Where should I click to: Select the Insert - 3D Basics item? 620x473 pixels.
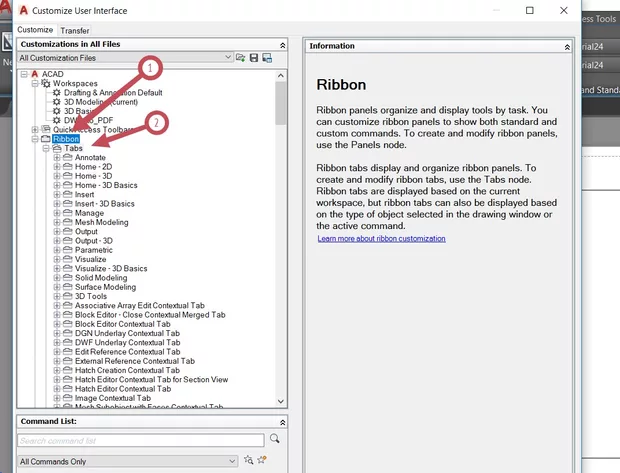click(105, 204)
